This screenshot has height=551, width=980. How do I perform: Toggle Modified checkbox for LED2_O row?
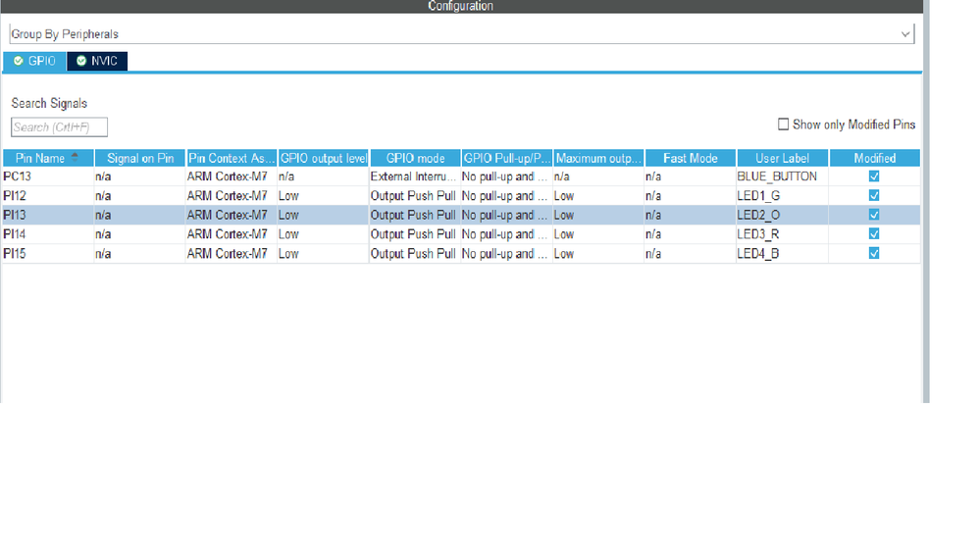pos(874,215)
